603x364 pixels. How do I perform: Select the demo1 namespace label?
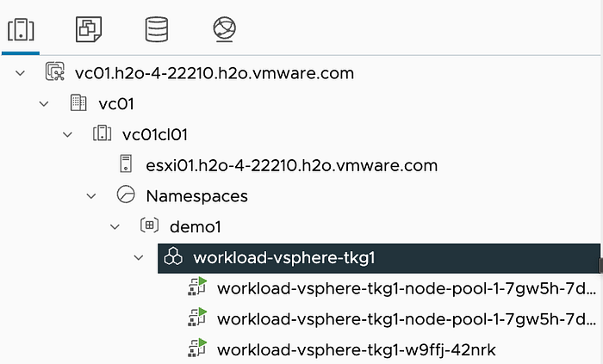tap(196, 227)
